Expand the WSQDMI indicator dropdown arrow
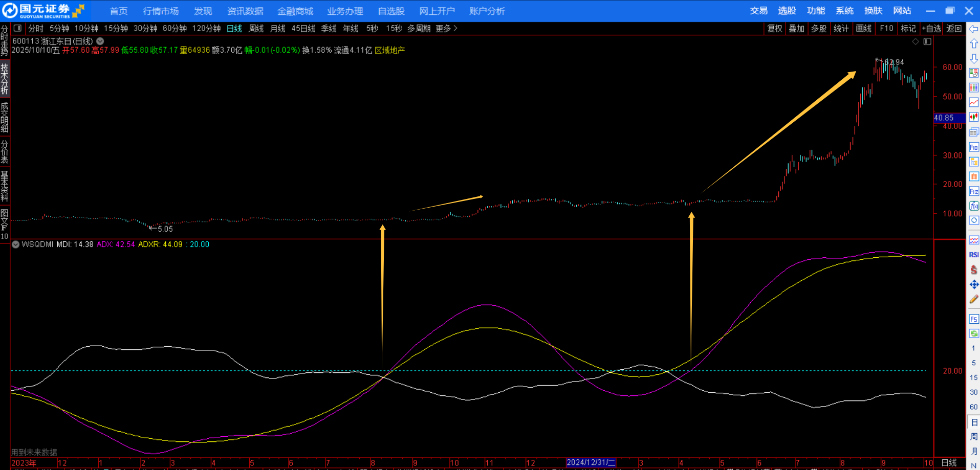Screen dimensions: 980x470 tap(16, 244)
